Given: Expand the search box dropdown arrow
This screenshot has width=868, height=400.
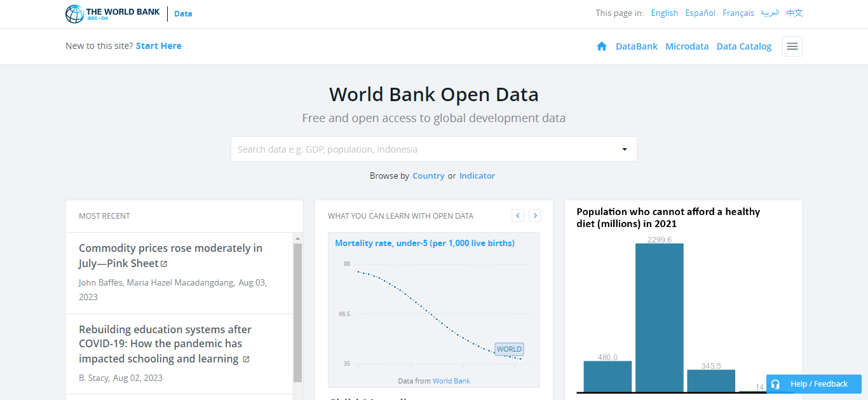Looking at the screenshot, I should [x=624, y=149].
